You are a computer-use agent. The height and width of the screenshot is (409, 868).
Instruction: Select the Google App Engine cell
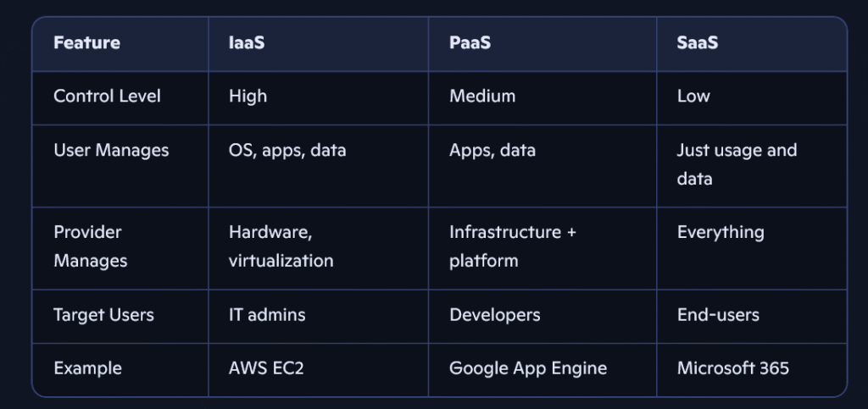[528, 368]
